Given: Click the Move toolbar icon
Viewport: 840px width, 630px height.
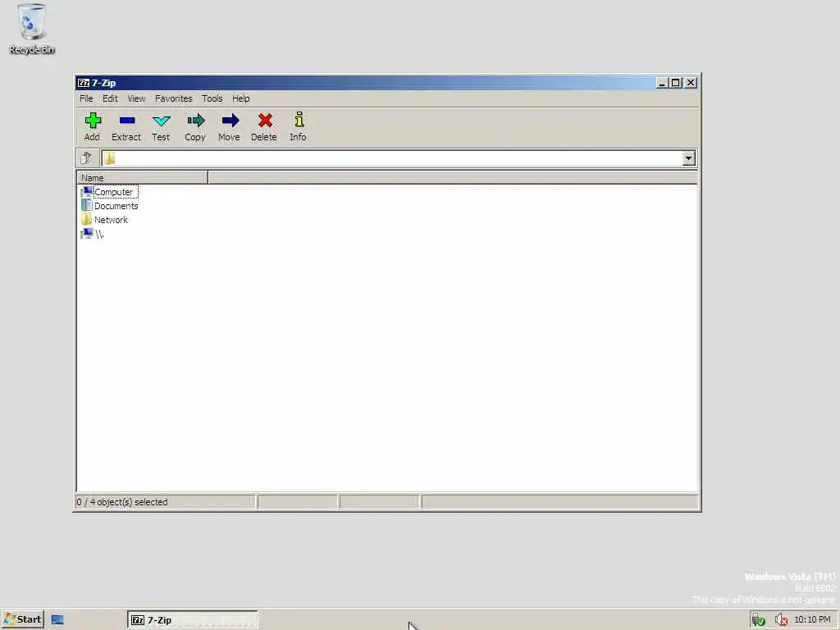Looking at the screenshot, I should coord(230,121).
